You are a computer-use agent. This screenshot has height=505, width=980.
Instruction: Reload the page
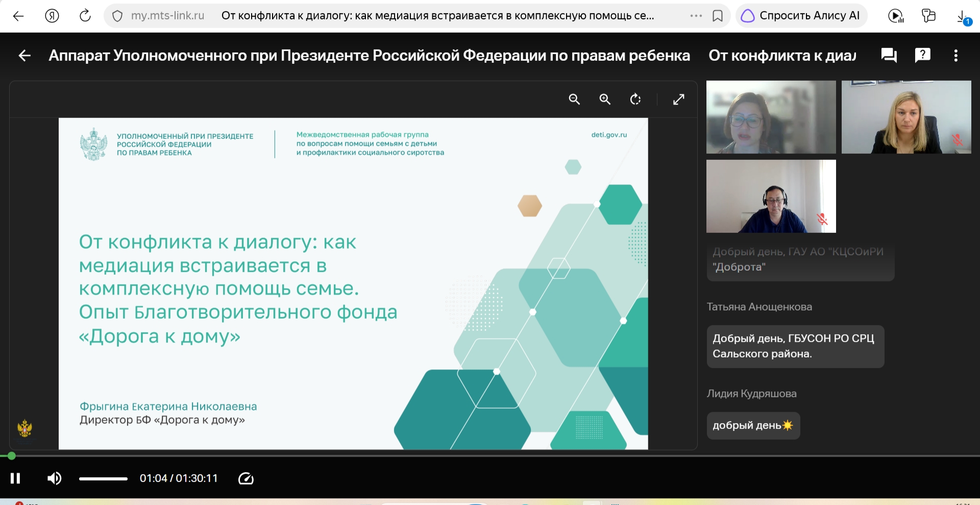click(x=85, y=16)
